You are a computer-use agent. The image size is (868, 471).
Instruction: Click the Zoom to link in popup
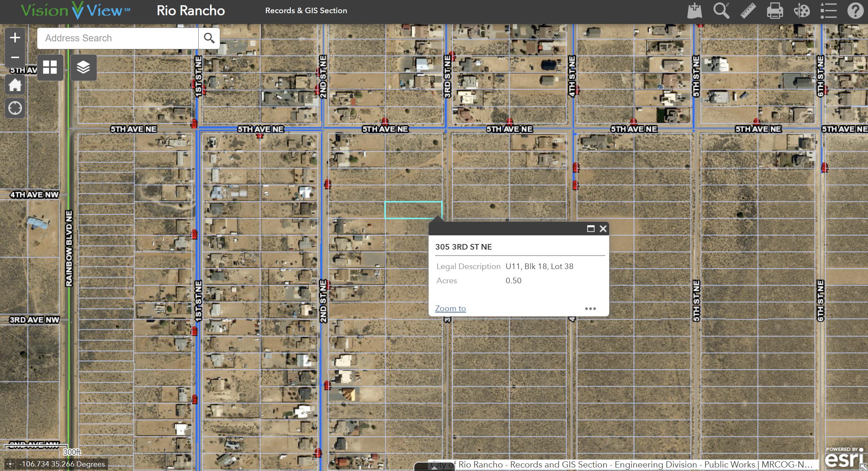pos(450,308)
